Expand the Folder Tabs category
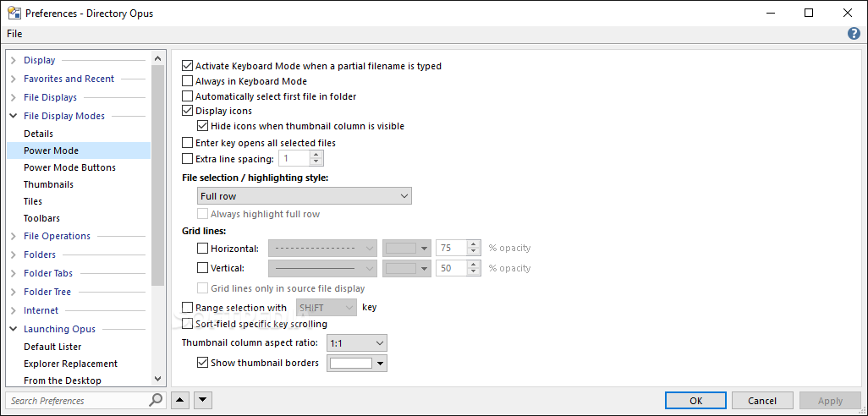Screen dimensions: 868x416 (14, 273)
